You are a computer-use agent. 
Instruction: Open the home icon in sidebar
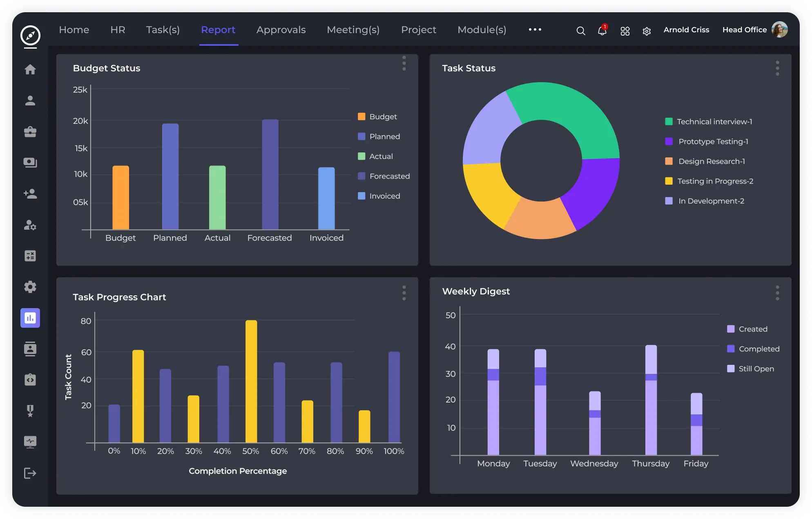(30, 69)
